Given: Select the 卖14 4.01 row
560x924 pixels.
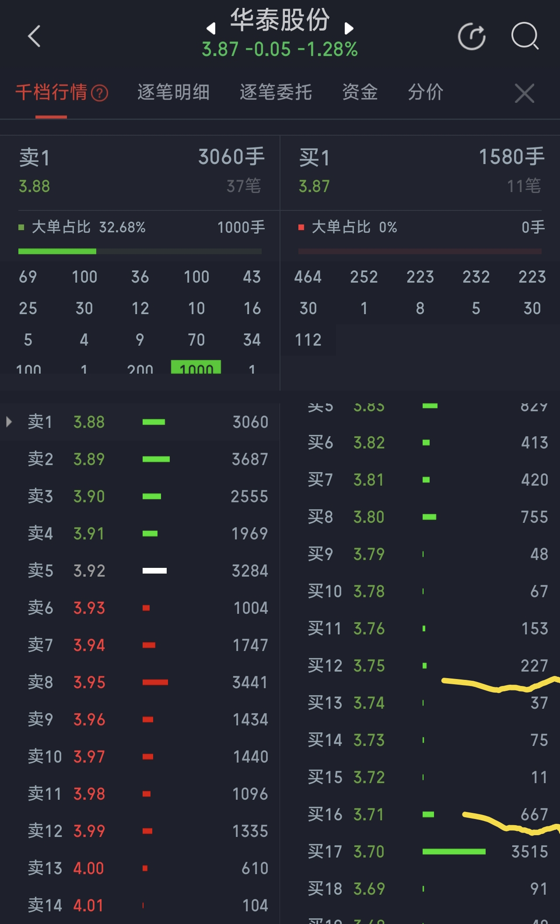Looking at the screenshot, I should tap(140, 905).
